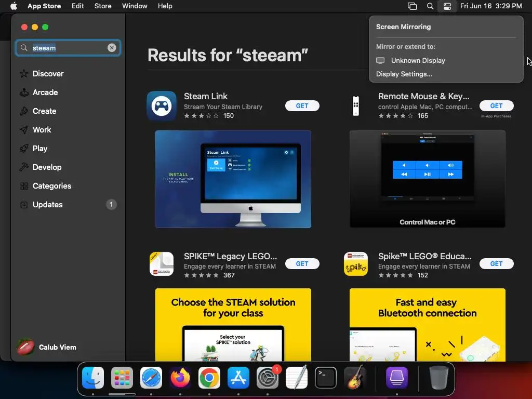Open Steam Link screenshot preview

click(233, 179)
